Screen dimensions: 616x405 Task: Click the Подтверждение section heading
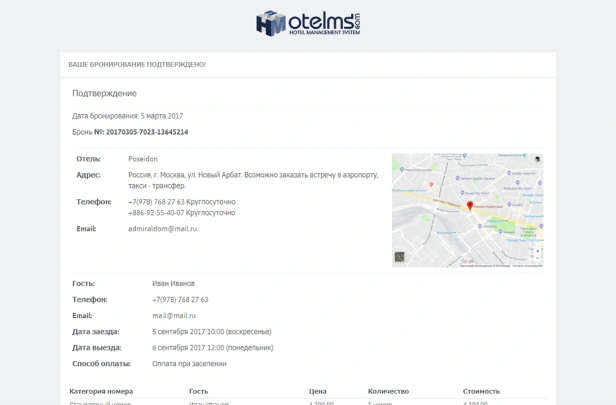pos(104,93)
